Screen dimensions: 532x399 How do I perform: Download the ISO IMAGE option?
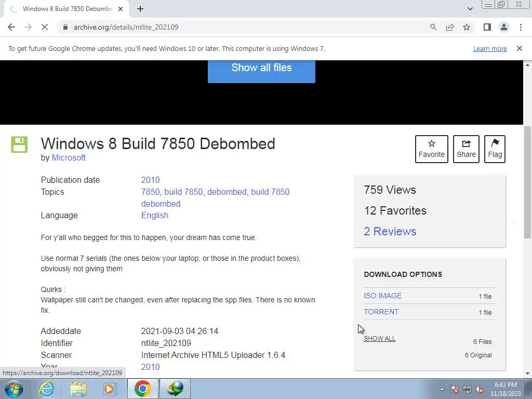point(383,296)
